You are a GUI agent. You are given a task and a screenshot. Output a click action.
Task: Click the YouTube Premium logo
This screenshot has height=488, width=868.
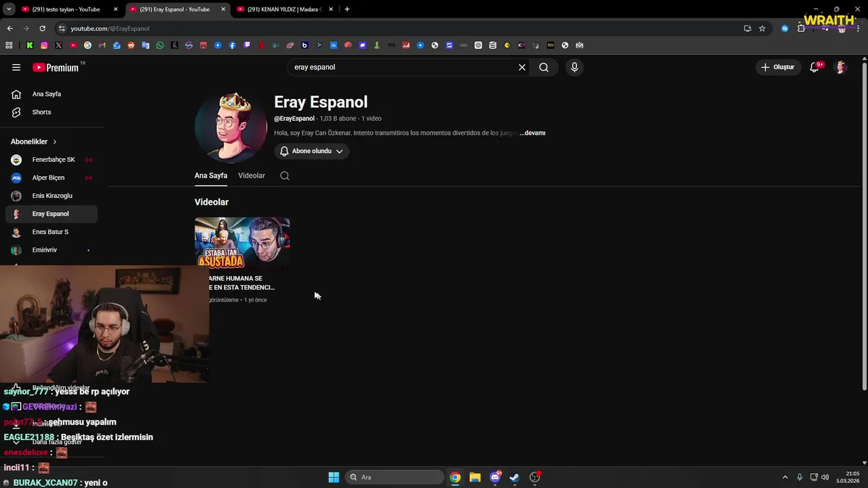click(56, 67)
